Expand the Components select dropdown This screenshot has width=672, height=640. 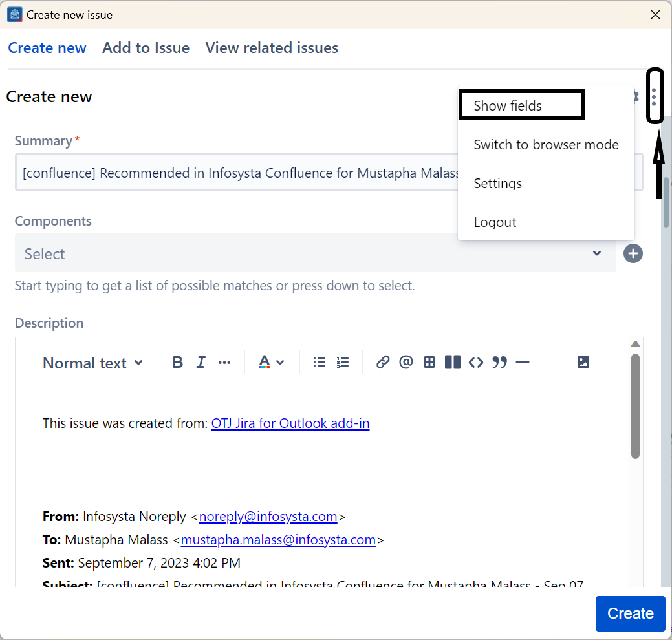(x=315, y=254)
